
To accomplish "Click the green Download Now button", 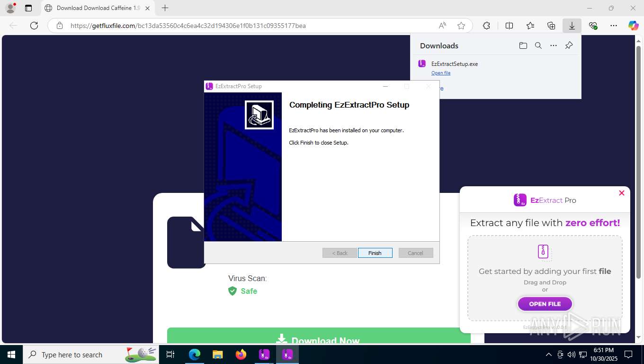I will [x=319, y=336].
